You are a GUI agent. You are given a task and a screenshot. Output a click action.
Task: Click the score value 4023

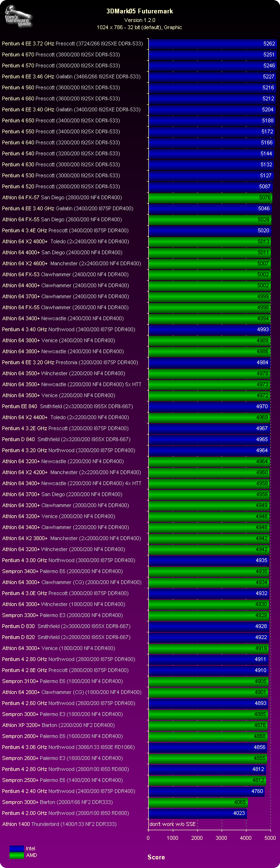pyautogui.click(x=239, y=813)
